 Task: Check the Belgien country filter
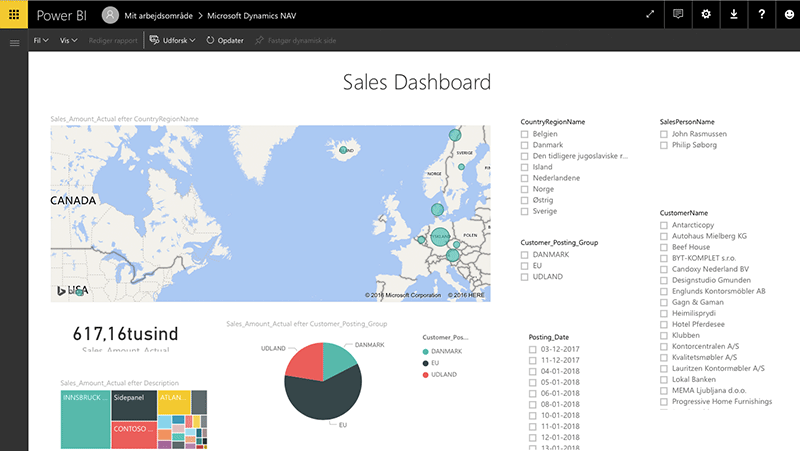(524, 134)
